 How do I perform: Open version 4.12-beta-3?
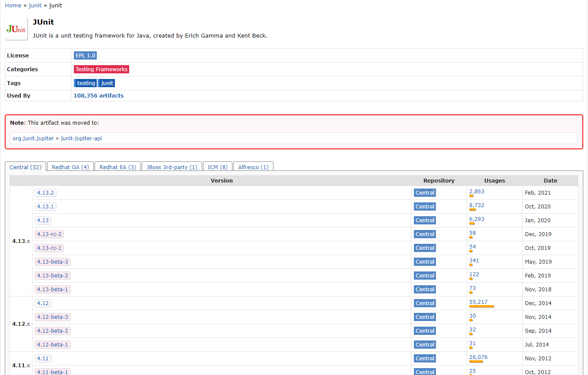(x=52, y=317)
